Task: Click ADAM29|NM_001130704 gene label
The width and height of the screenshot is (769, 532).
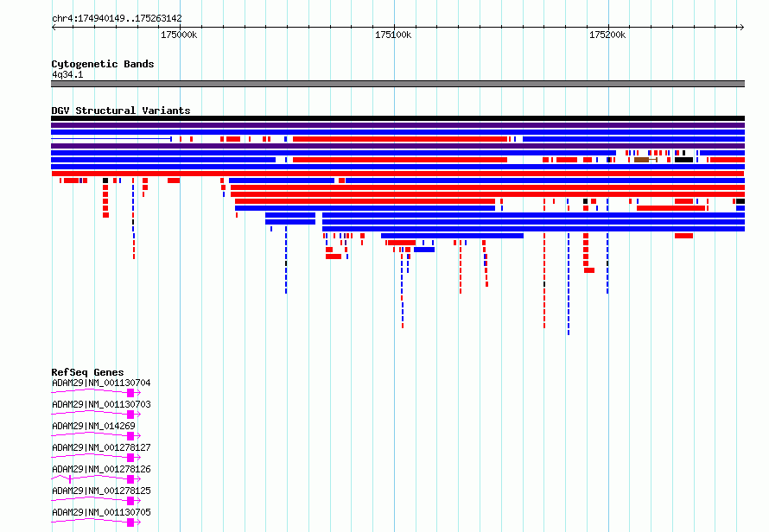Action: [x=101, y=383]
